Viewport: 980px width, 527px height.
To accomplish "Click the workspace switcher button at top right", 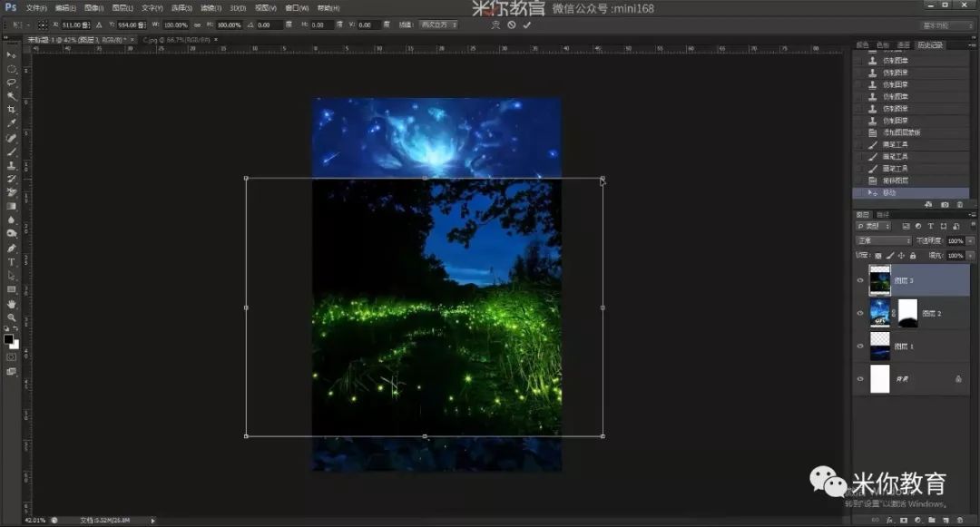I will (x=946, y=25).
